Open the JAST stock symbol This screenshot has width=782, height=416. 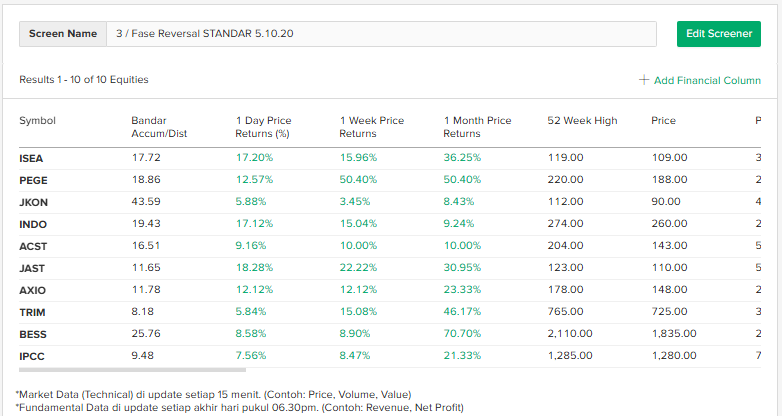click(32, 268)
